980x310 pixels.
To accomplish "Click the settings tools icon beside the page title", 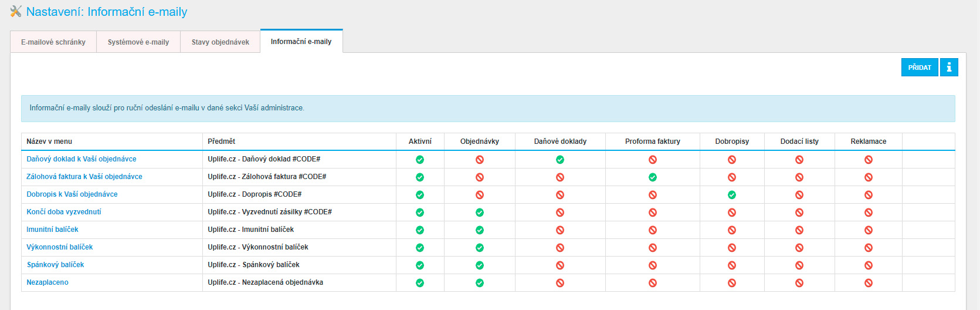I will (16, 11).
